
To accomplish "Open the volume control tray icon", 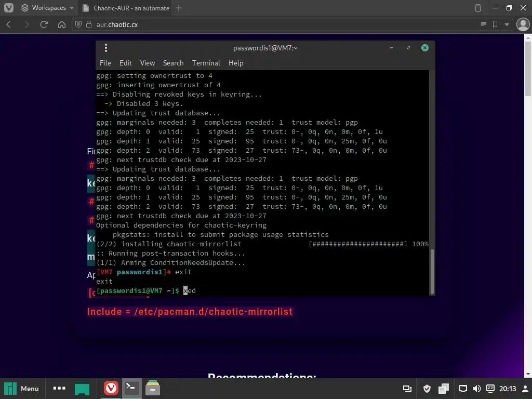I will pyautogui.click(x=477, y=389).
